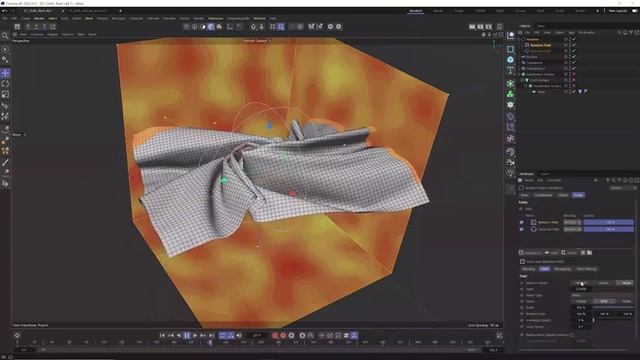
Task: Click the highlighted purple icon in top center toolbar
Action: point(211,27)
